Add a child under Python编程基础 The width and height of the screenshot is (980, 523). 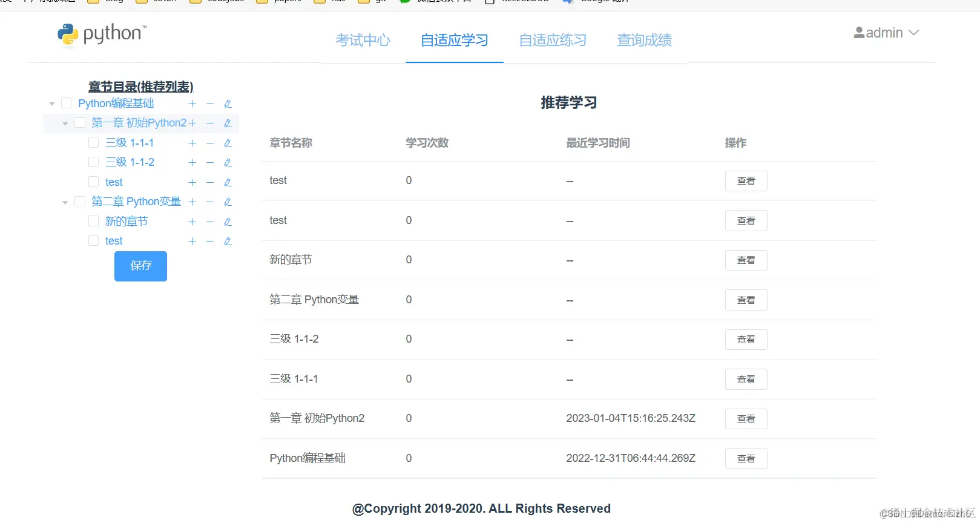point(192,104)
